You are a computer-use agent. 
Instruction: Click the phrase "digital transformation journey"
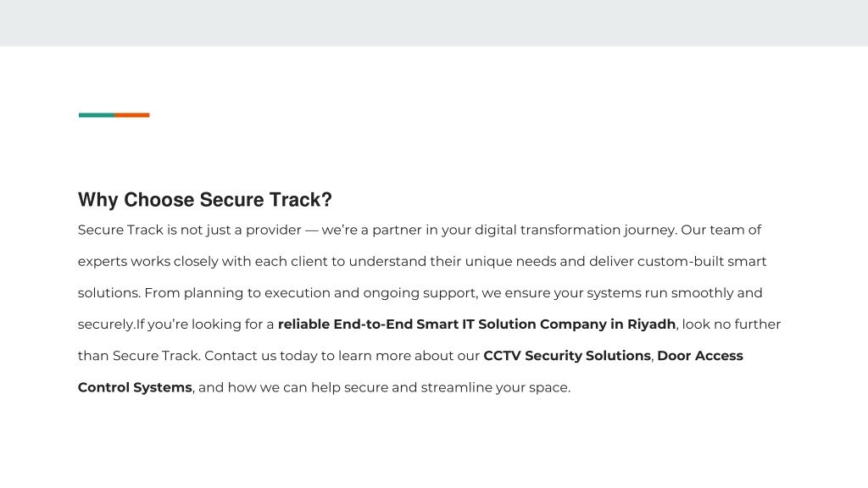[x=576, y=230]
